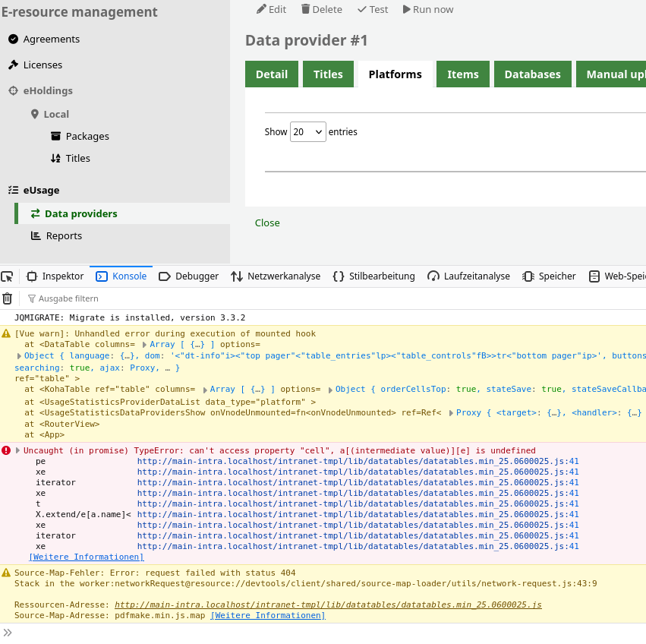This screenshot has height=644, width=646.
Task: Open Licenses in the sidebar
Action: pos(43,65)
